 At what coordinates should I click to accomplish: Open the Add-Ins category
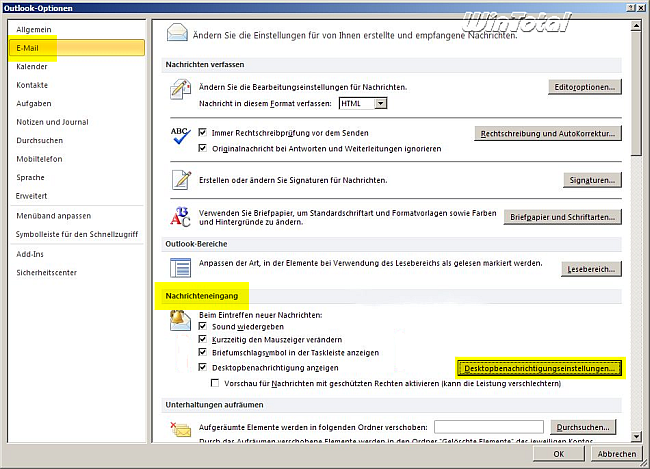tap(77, 254)
